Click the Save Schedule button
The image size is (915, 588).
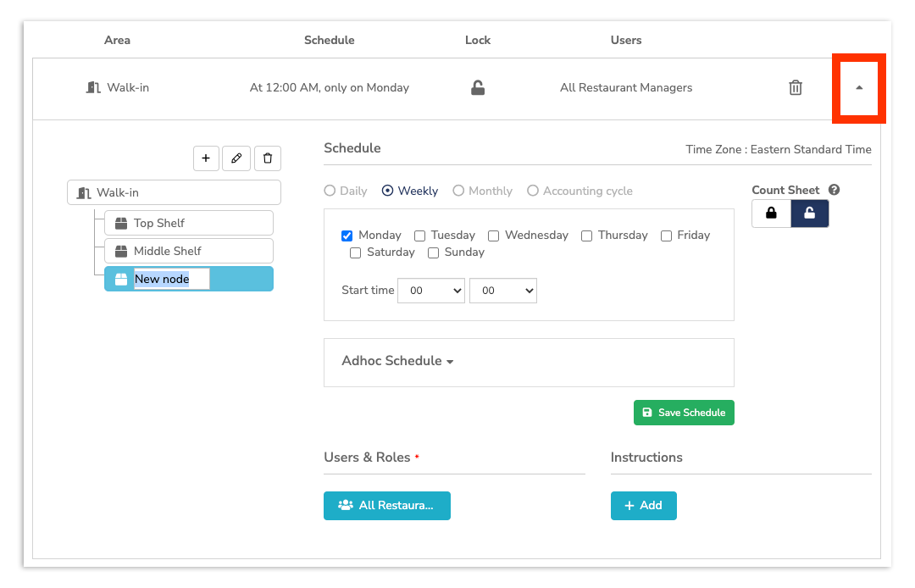(684, 413)
